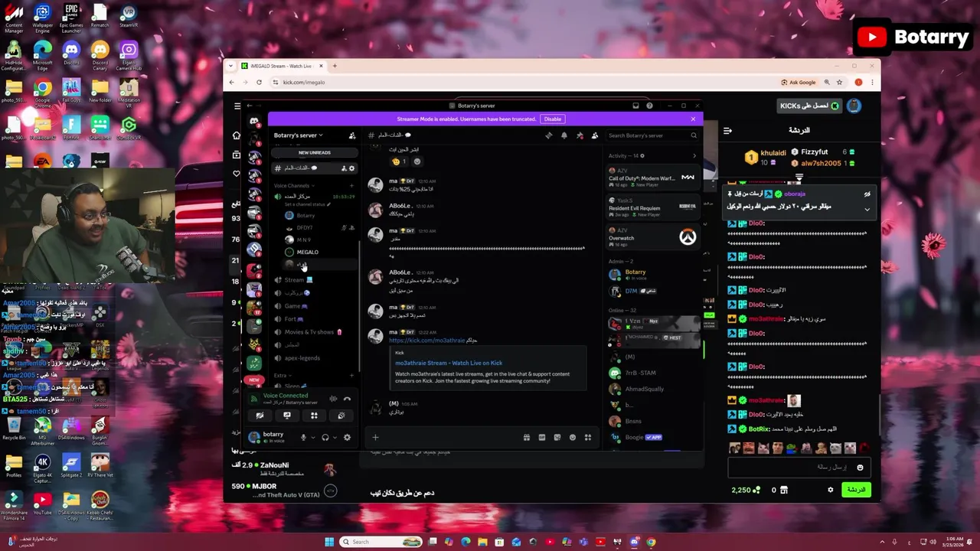Open the kick.com/mo3athraie link in chat
This screenshot has height=551, width=980.
tap(427, 340)
